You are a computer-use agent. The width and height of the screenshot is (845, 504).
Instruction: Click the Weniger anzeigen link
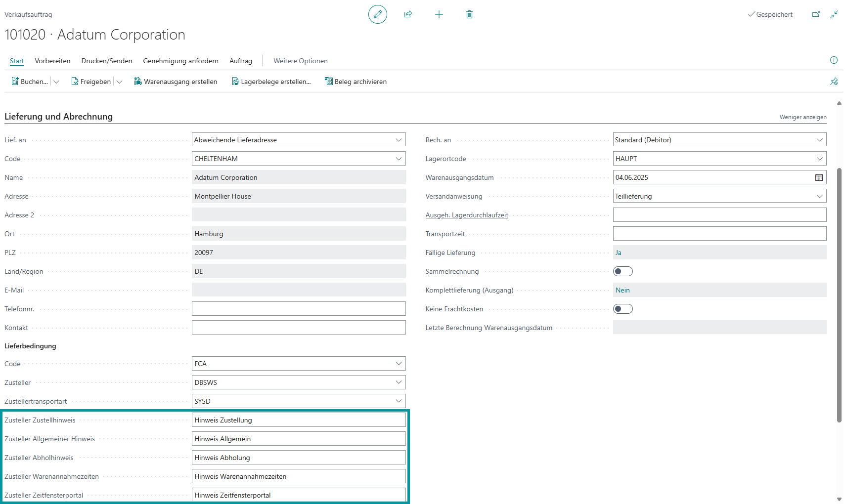(x=802, y=117)
